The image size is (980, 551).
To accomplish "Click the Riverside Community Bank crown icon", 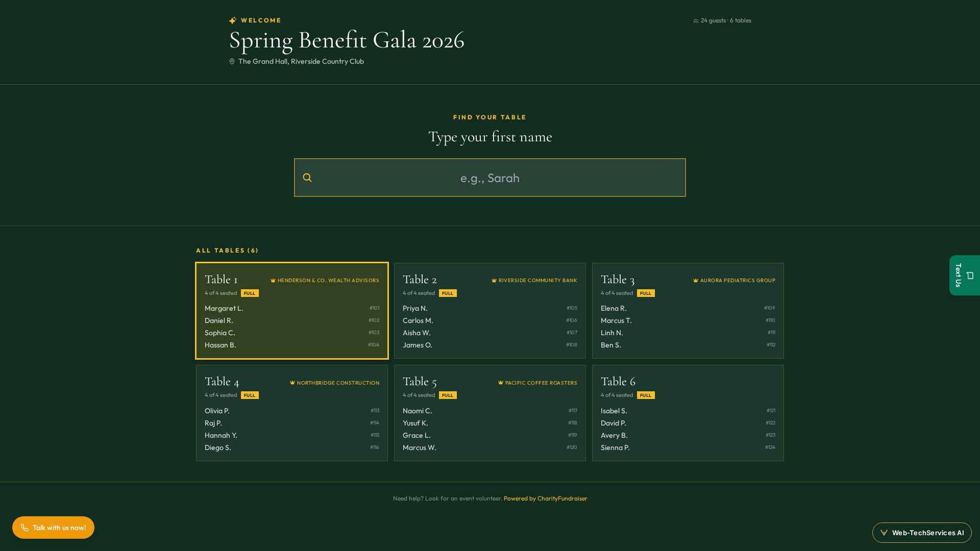I will point(494,281).
